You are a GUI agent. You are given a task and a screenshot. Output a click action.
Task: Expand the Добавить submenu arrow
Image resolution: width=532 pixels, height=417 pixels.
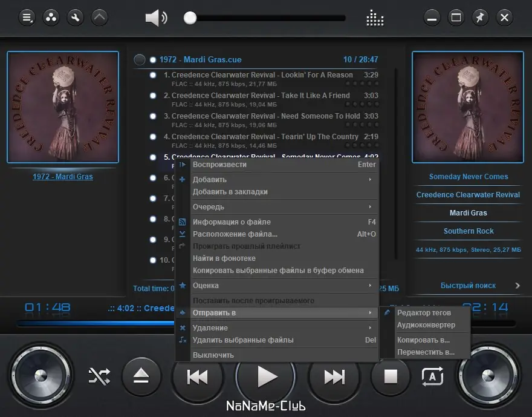[x=370, y=179]
